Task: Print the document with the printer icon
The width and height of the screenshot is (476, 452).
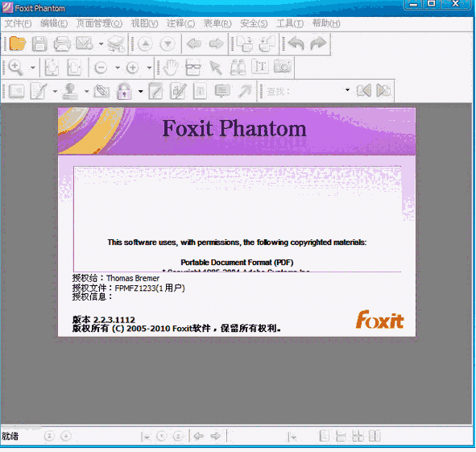Action: pyautogui.click(x=62, y=44)
